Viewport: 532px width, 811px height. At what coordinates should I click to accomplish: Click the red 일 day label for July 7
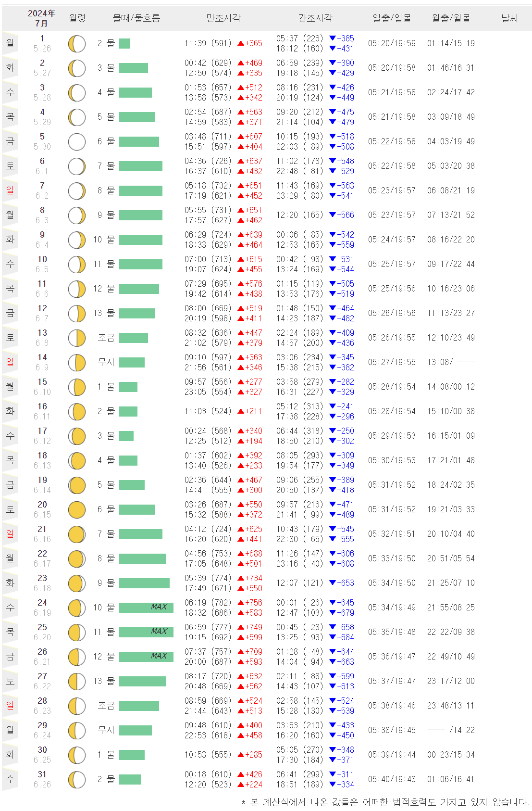[10, 190]
